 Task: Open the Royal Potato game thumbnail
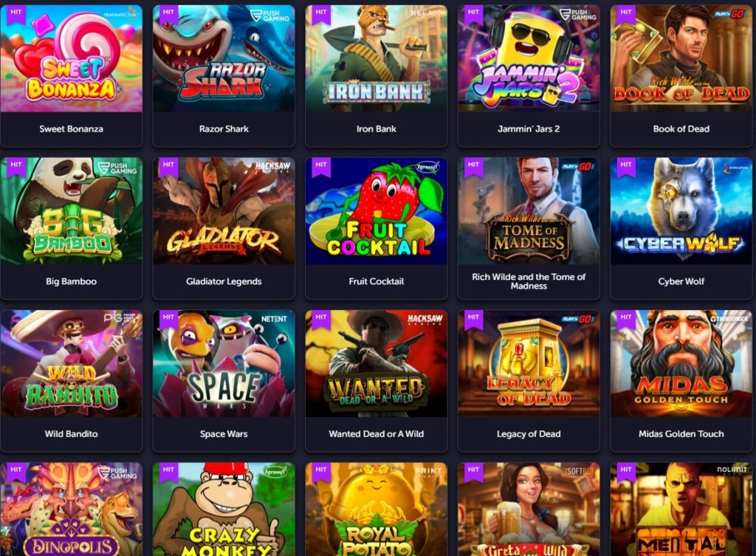coord(376,509)
